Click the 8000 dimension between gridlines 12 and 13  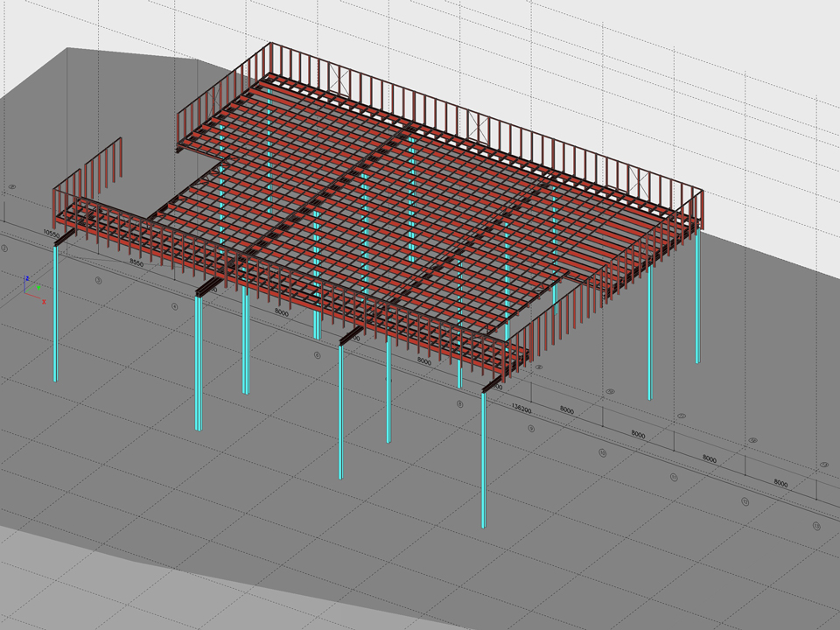[781, 484]
